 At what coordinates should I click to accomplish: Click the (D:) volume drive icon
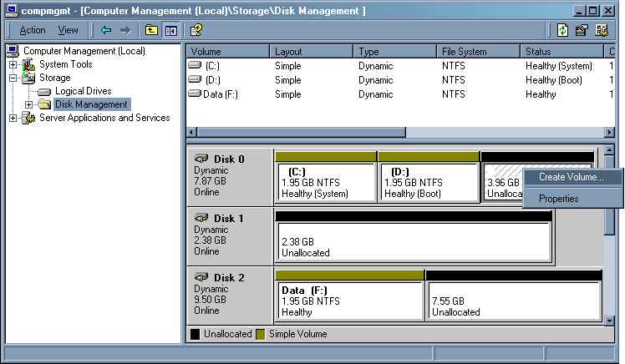pos(195,78)
